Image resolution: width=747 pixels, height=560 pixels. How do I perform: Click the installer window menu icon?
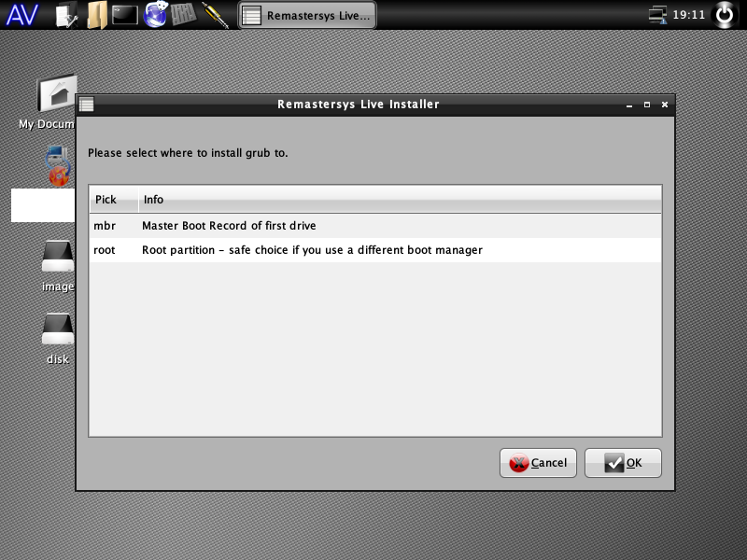tap(86, 105)
